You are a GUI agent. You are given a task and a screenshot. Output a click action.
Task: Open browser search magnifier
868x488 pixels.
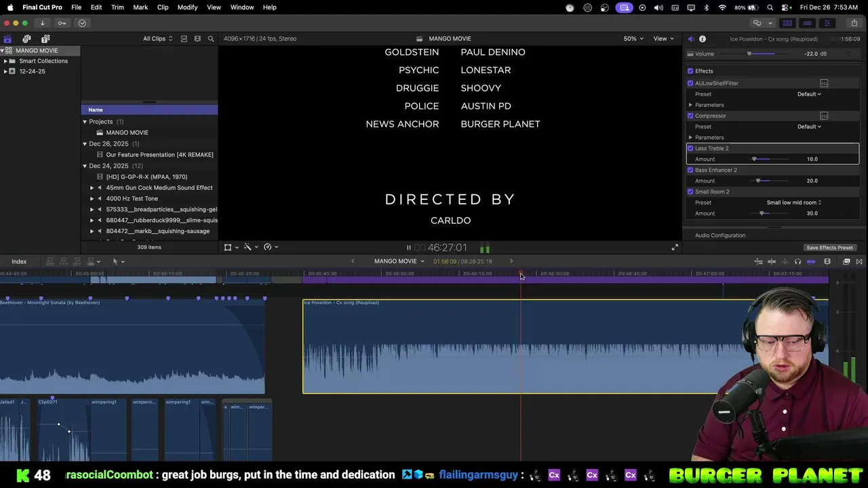(x=211, y=39)
